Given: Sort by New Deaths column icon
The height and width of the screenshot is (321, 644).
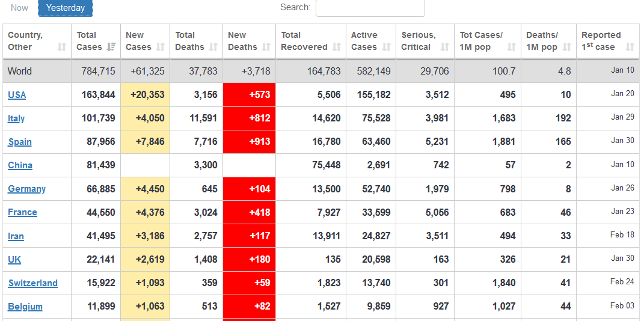Looking at the screenshot, I should [266, 47].
